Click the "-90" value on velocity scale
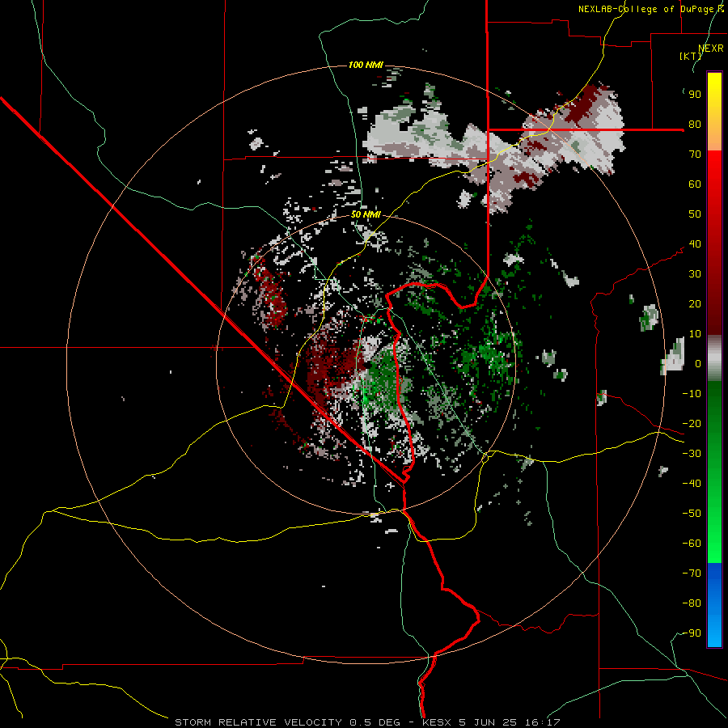The image size is (728, 728). 692,633
